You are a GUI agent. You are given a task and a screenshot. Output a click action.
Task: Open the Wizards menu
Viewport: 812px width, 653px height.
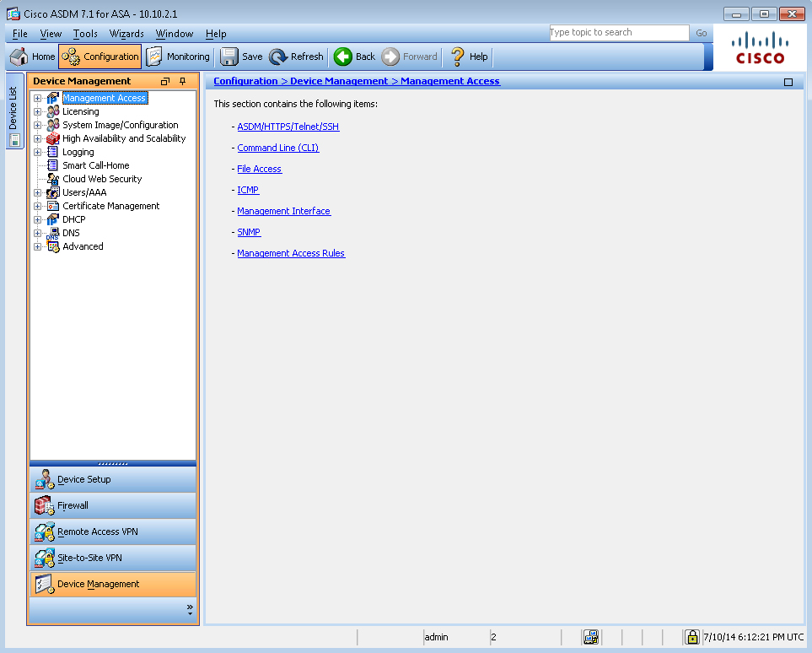(126, 34)
